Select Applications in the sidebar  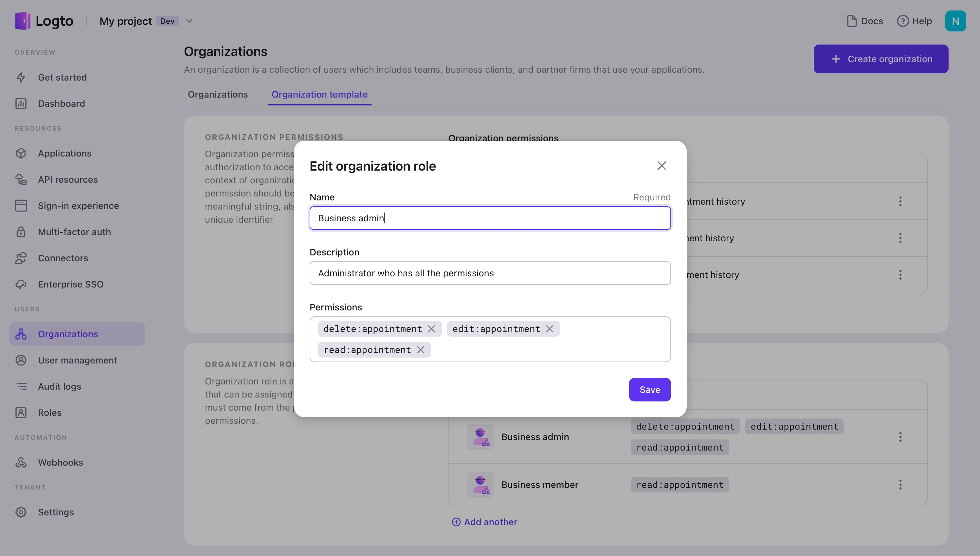[x=64, y=153]
